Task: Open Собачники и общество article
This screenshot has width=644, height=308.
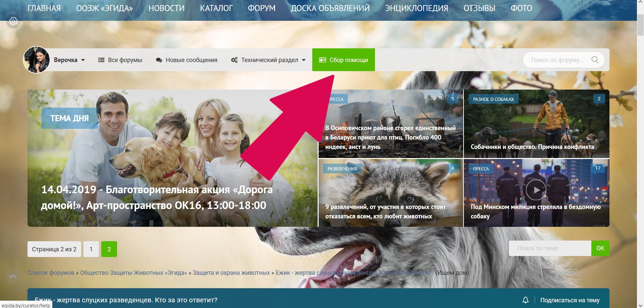Action: click(532, 147)
